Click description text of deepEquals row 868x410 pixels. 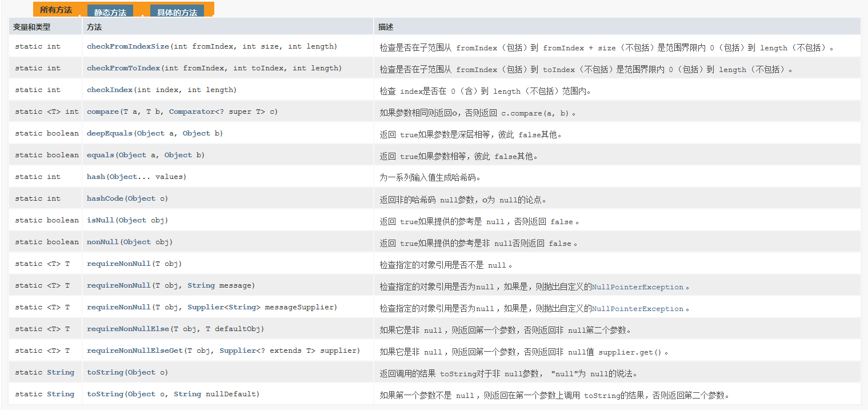click(x=471, y=135)
